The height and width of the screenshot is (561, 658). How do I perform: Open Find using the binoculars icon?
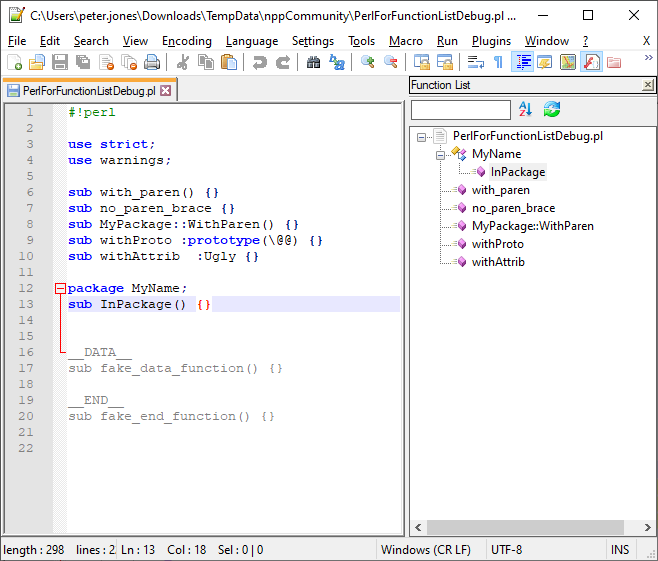(x=313, y=63)
